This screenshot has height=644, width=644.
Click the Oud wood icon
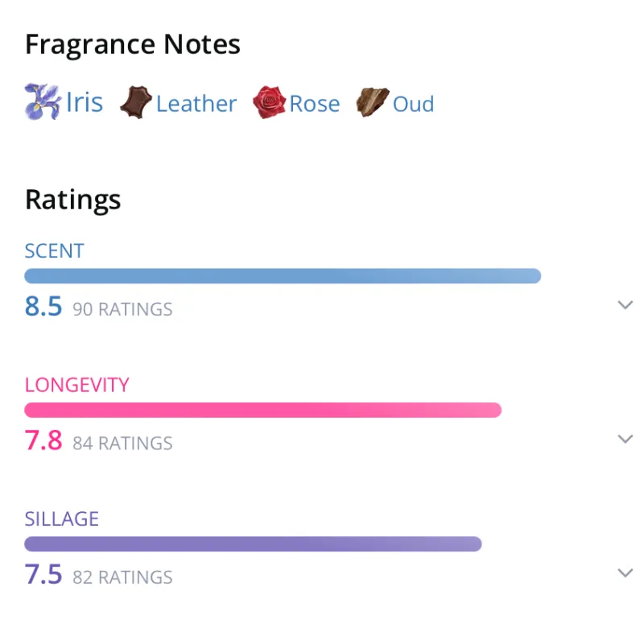[373, 103]
